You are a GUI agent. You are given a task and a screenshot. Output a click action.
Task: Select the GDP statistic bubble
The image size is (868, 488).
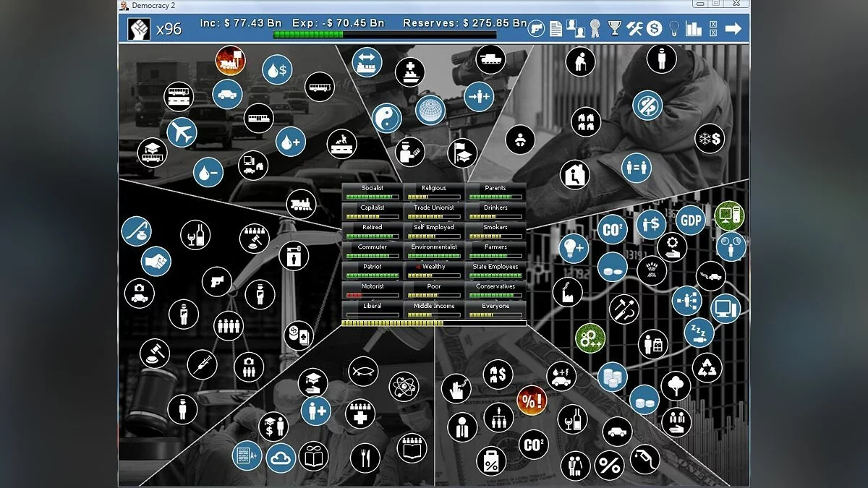coord(691,220)
